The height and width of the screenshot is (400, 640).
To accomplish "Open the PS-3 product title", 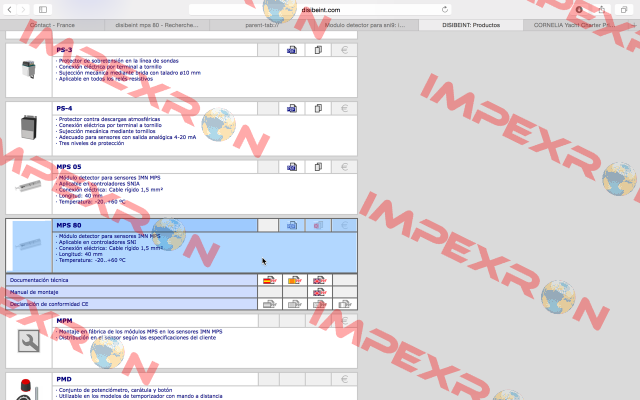I will [x=64, y=50].
